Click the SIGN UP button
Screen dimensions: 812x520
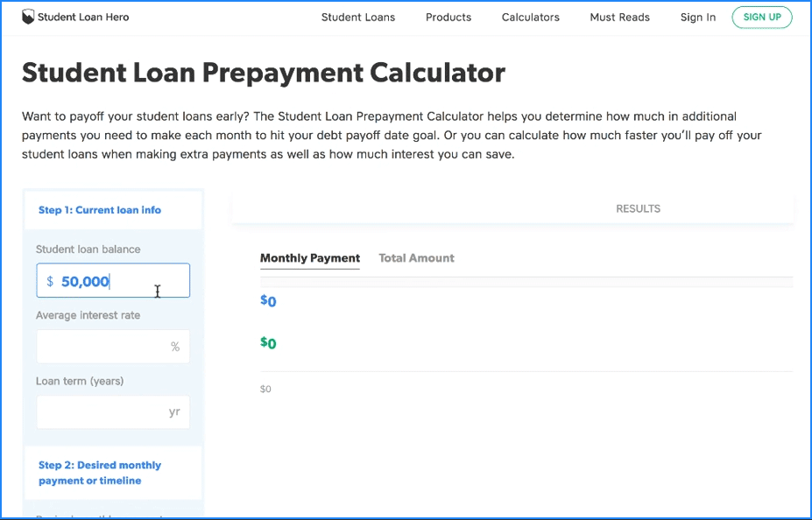pyautogui.click(x=762, y=18)
